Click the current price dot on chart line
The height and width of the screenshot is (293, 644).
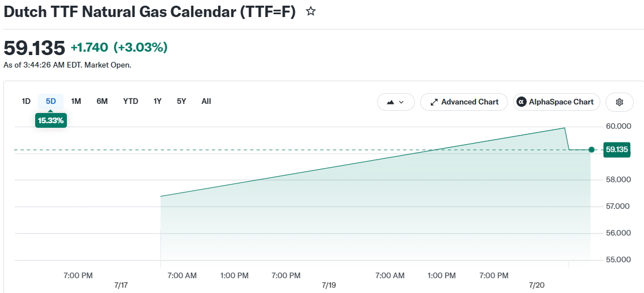591,150
